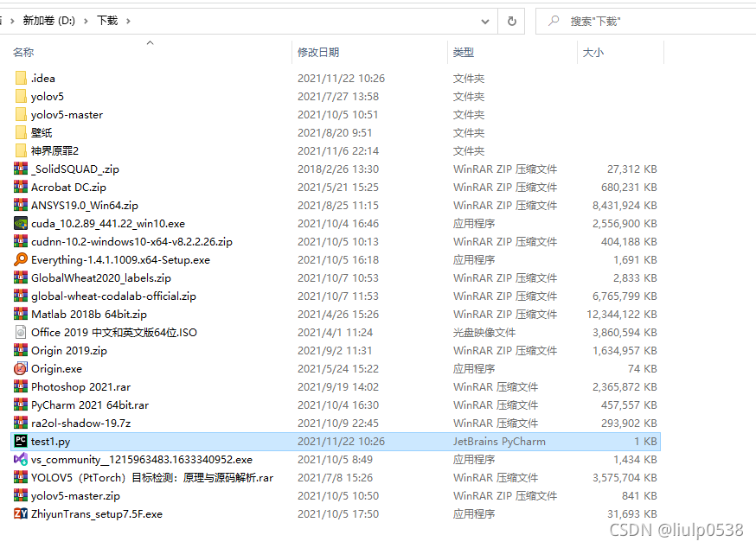This screenshot has width=756, height=548.
Task: Click the yolov5 folder icon
Action: [x=21, y=97]
